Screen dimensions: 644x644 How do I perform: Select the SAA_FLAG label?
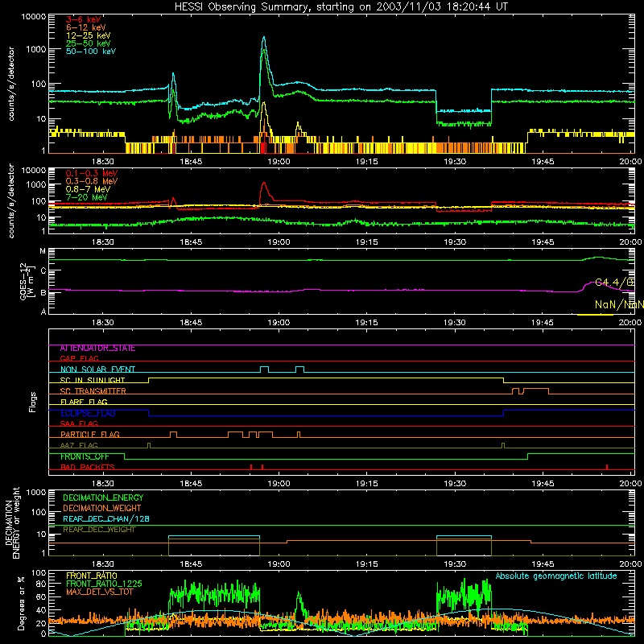click(79, 423)
